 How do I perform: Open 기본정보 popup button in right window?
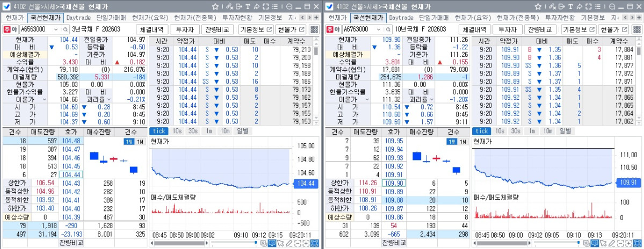coord(578,30)
